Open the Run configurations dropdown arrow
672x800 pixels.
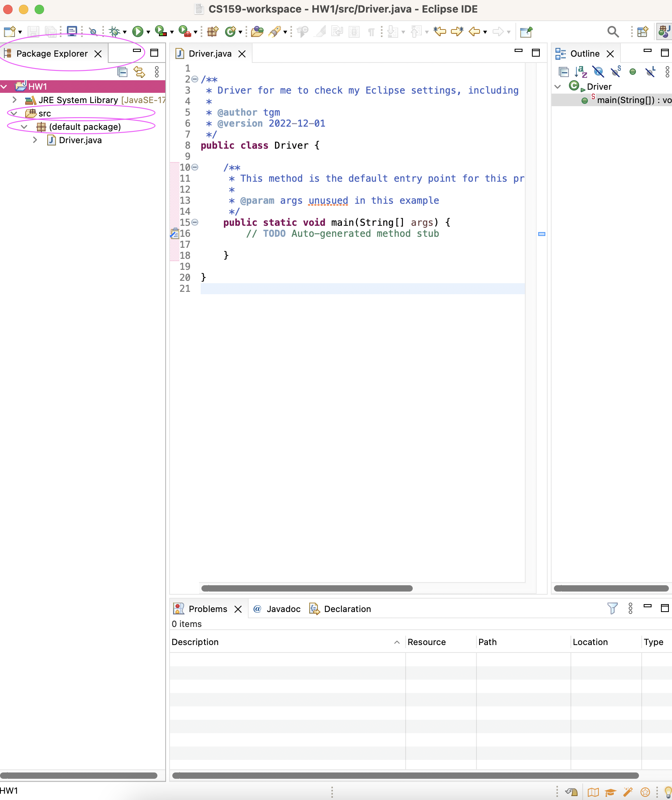point(148,32)
